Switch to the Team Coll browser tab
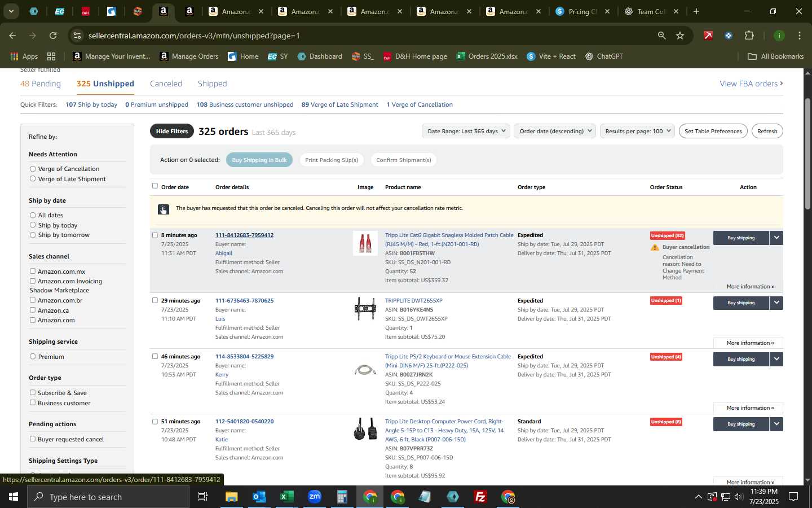Viewport: 812px width, 508px height. point(652,11)
